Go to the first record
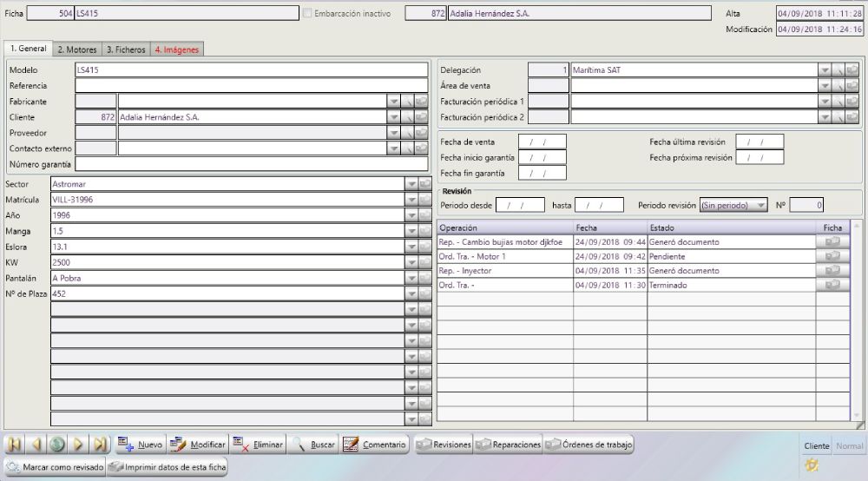 (15, 445)
